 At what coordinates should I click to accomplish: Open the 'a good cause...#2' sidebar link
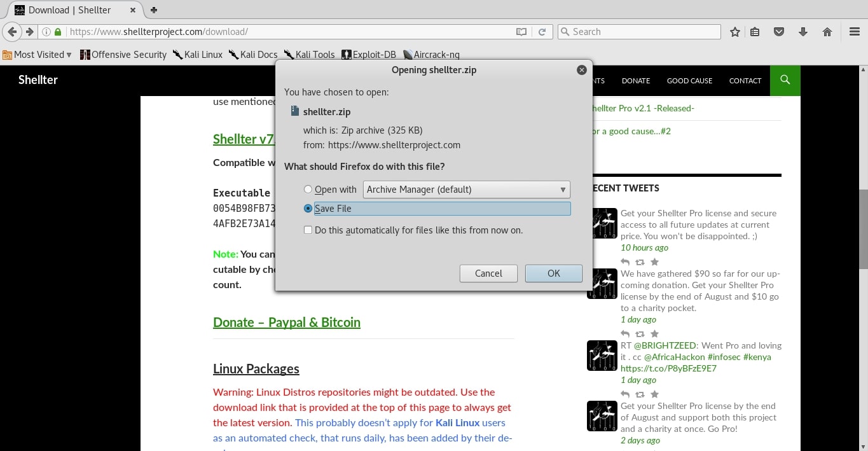pyautogui.click(x=630, y=131)
